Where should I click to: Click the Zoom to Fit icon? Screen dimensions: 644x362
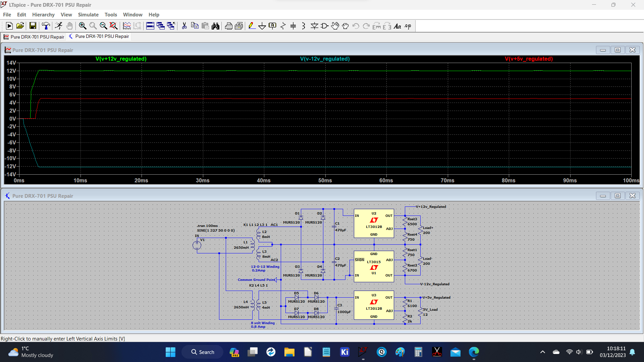click(114, 26)
